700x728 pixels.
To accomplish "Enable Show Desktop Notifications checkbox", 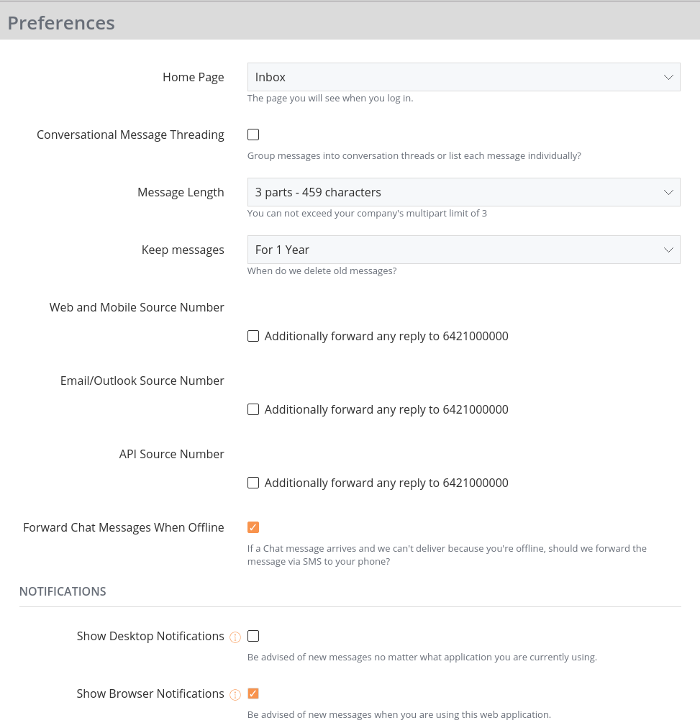I will click(x=253, y=636).
